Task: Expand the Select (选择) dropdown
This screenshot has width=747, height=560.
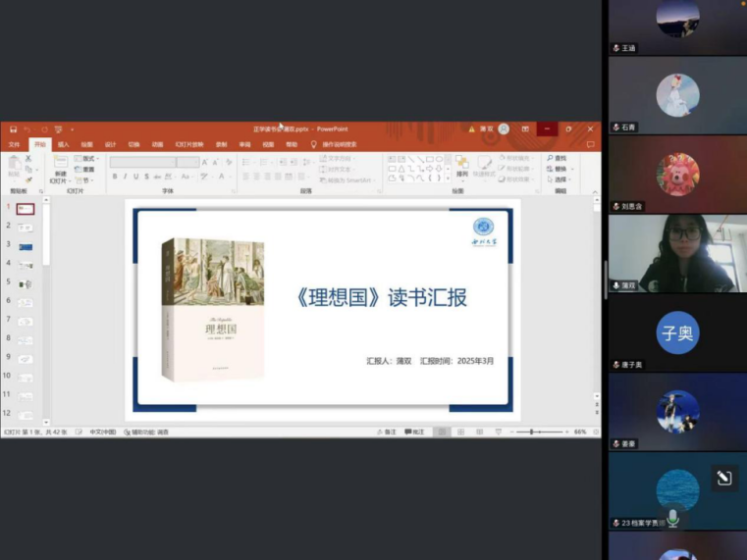Action: 560,179
